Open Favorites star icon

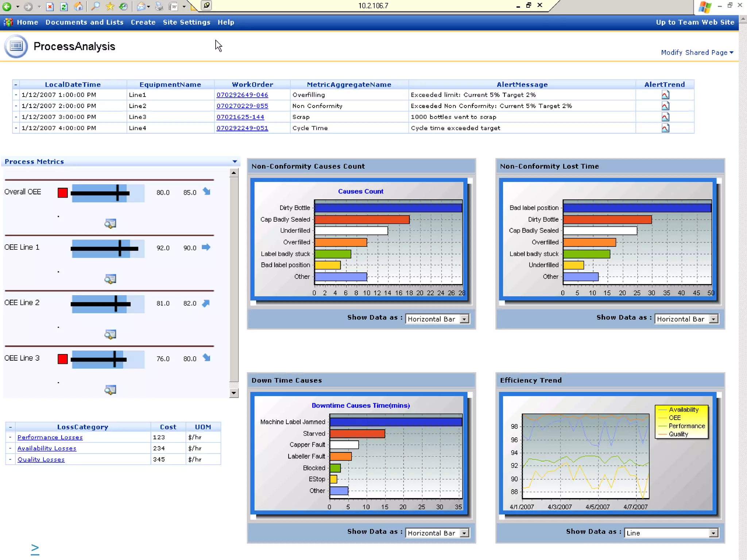click(110, 6)
